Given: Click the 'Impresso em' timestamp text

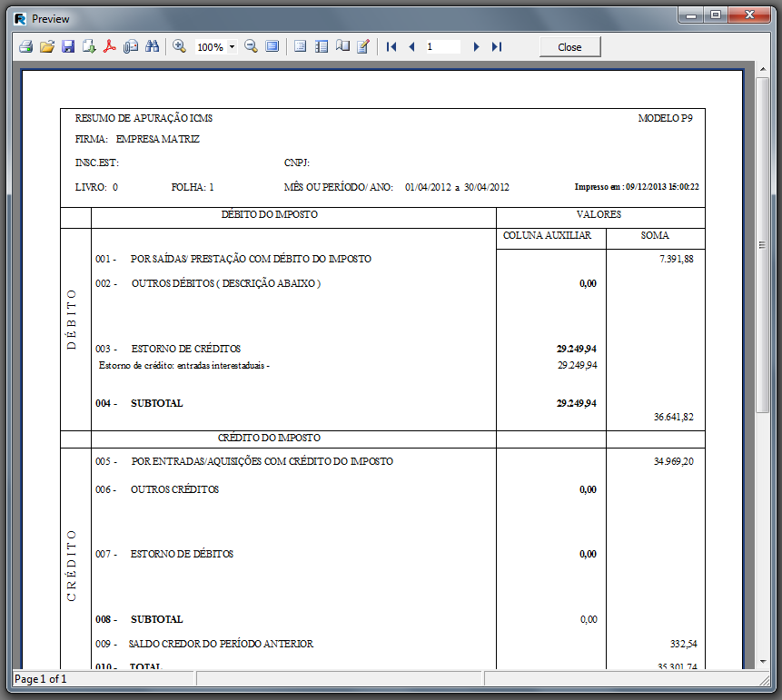Looking at the screenshot, I should click(x=637, y=187).
